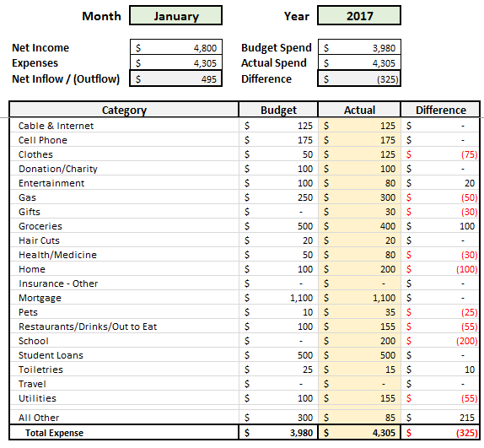
Task: Click the Difference column header
Action: pos(440,110)
